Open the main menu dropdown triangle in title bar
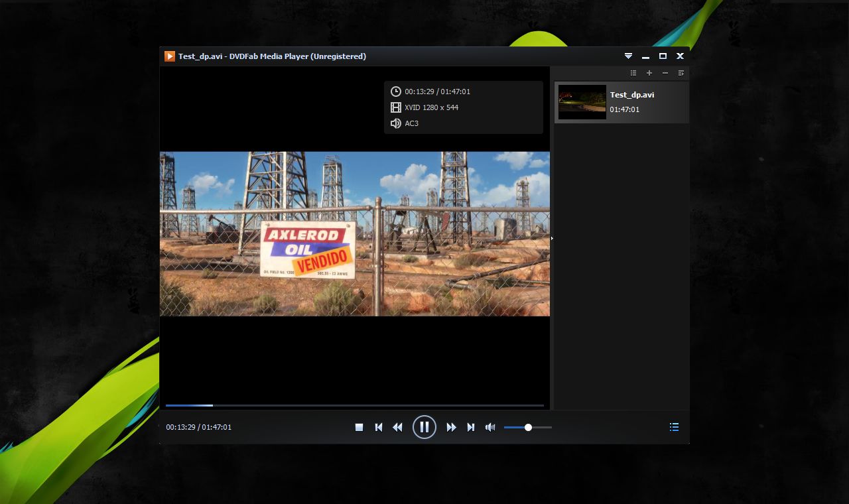Screen dimensions: 849x504 pos(628,56)
